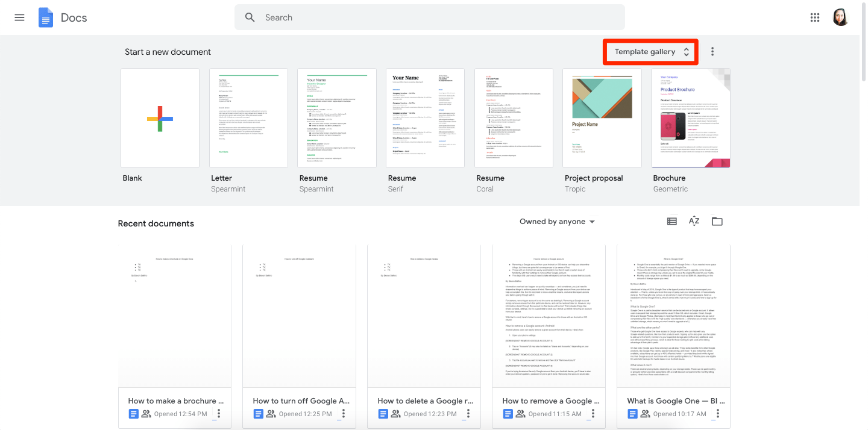Image resolution: width=868 pixels, height=430 pixels.
Task: Click the Opened 10:17 AM timestamp
Action: (x=679, y=414)
